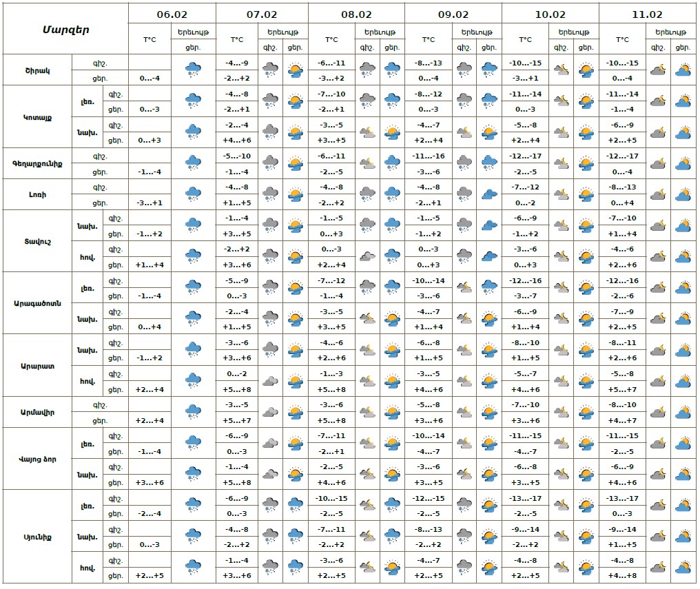Click Արարատ հով. daytime icon for 08.02
Screen dimensions: 700x589
[x=392, y=381]
